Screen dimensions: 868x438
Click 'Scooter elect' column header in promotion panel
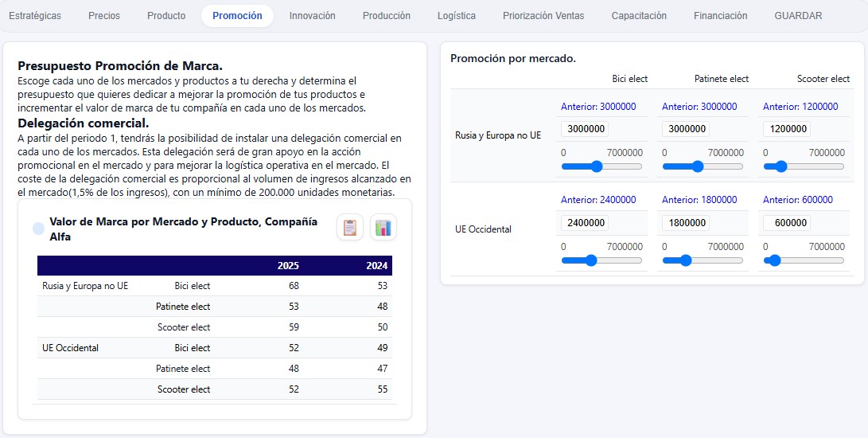[x=823, y=79]
